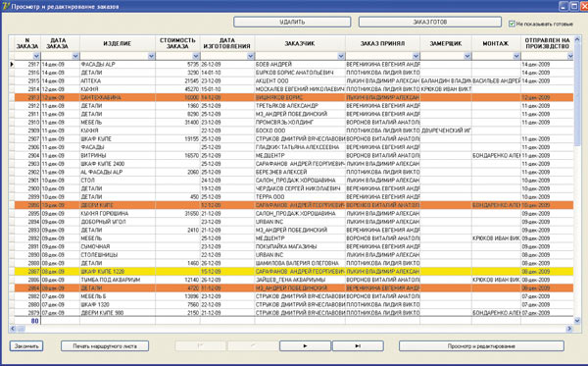Select 'БОСКО ООО' customer cell

tap(300, 131)
